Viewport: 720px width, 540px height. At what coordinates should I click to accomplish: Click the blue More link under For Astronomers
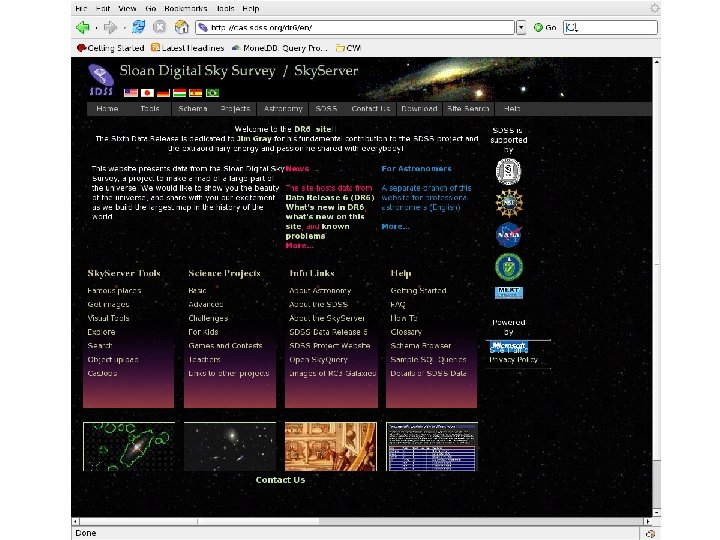click(395, 226)
